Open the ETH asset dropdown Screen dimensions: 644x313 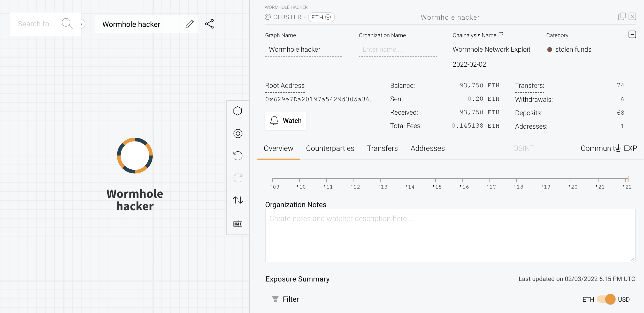(x=321, y=17)
